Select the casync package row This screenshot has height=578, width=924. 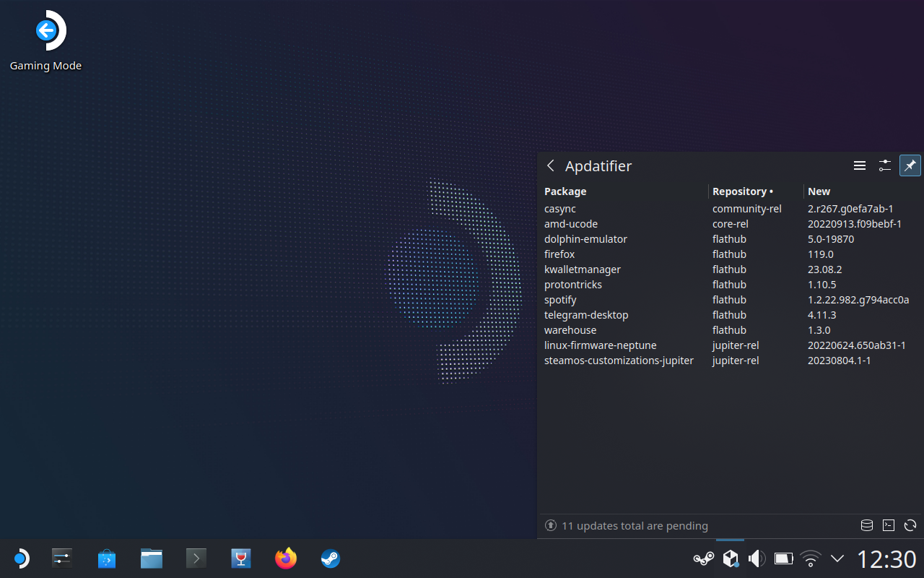(x=731, y=209)
